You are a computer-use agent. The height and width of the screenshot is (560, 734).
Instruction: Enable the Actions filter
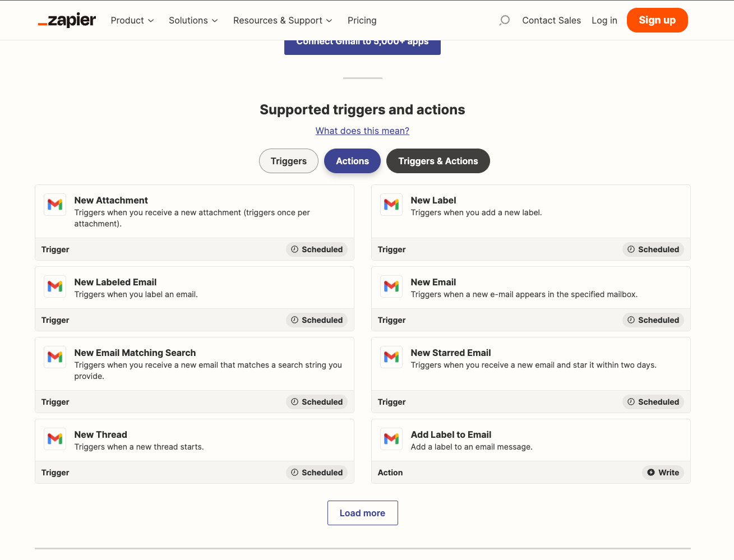click(x=352, y=161)
